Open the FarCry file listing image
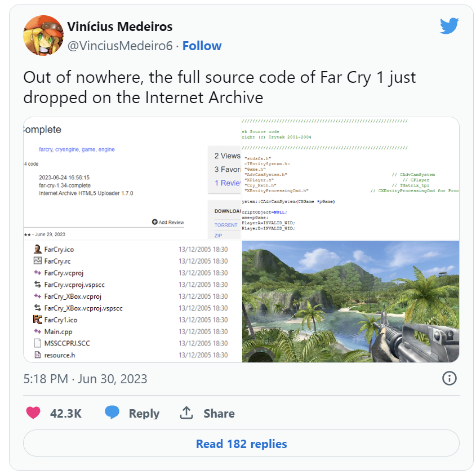This screenshot has height=474, width=476. 132,301
